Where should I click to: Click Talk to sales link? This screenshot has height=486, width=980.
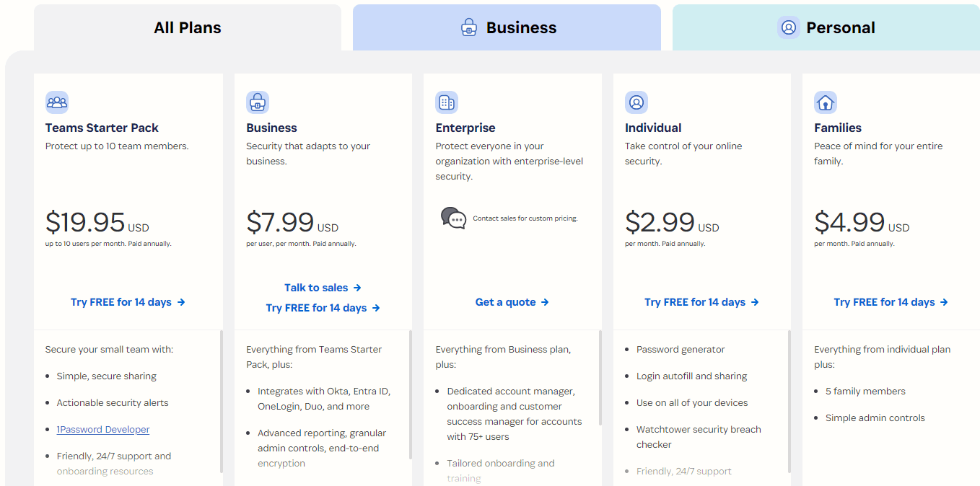[323, 288]
